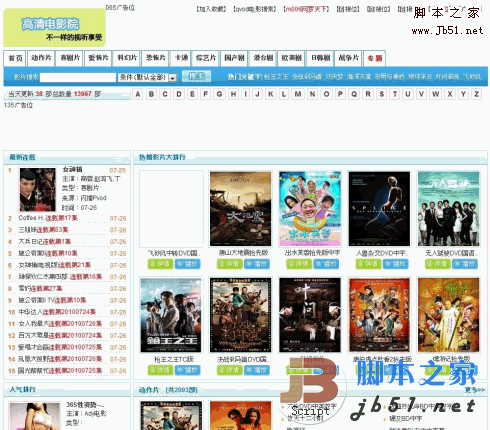Select the 卡通 category tab
This screenshot has height=430, width=490.
click(181, 58)
